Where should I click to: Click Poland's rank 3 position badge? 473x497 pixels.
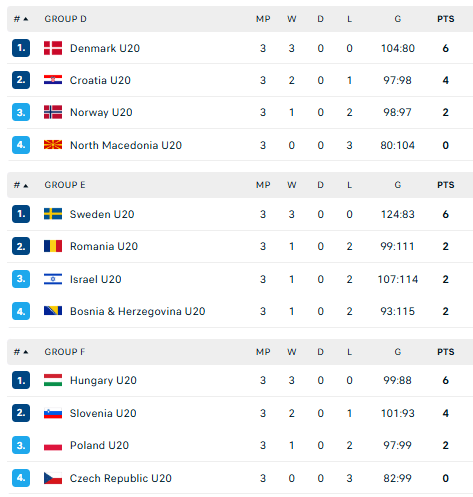click(21, 445)
